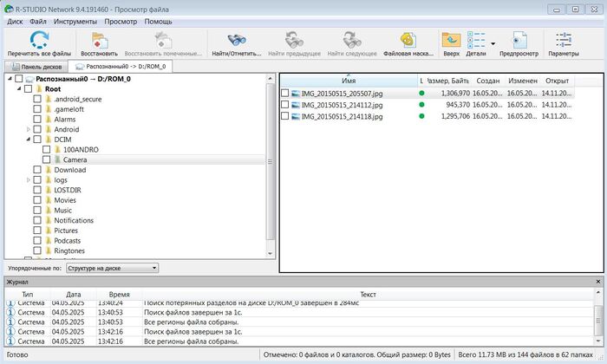Click the Reread all files icon

point(39,40)
